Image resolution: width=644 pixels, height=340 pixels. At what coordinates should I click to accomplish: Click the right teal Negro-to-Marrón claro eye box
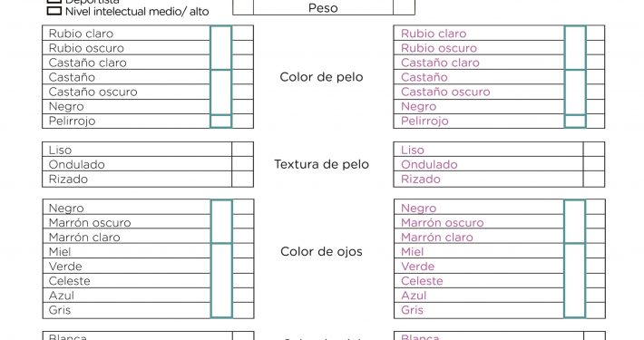(x=574, y=222)
